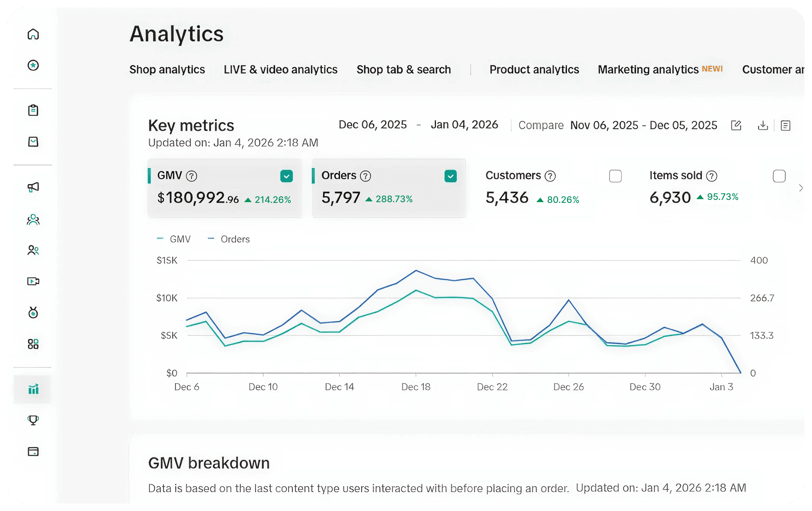Toggle the Orders legend color marker
This screenshot has height=511, width=812.
(x=211, y=239)
